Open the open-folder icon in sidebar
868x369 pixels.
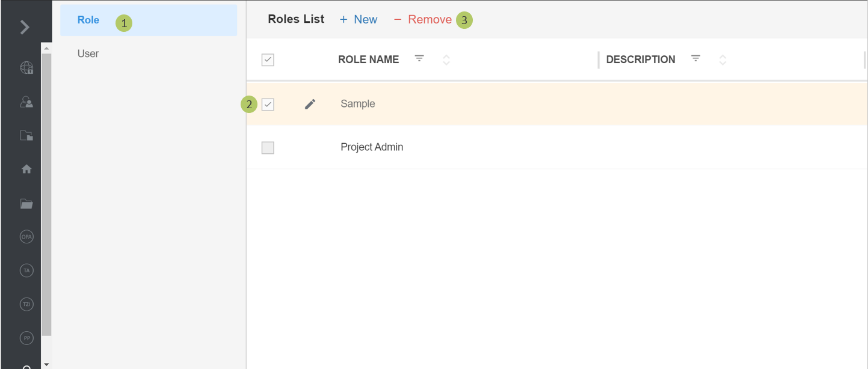pos(26,204)
